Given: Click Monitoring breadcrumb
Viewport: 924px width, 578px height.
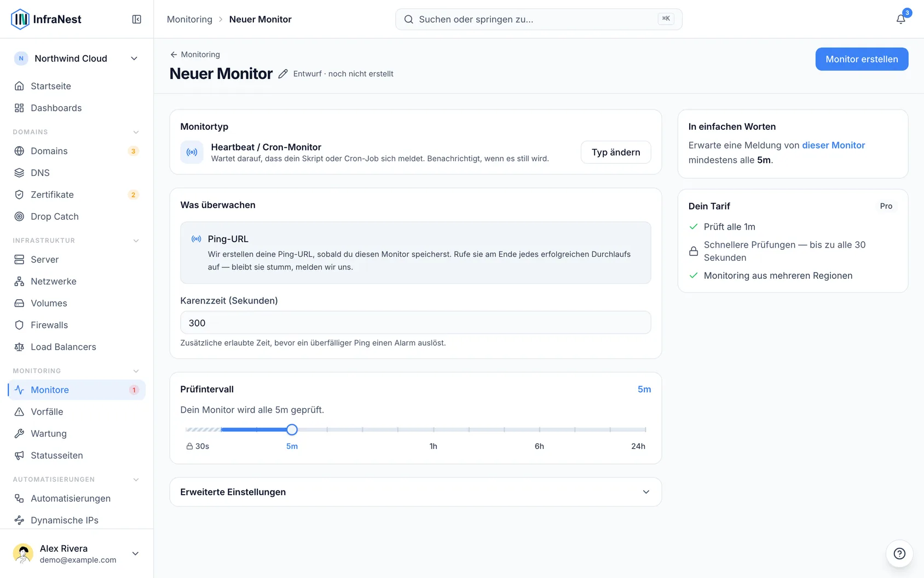Looking at the screenshot, I should click(x=189, y=19).
